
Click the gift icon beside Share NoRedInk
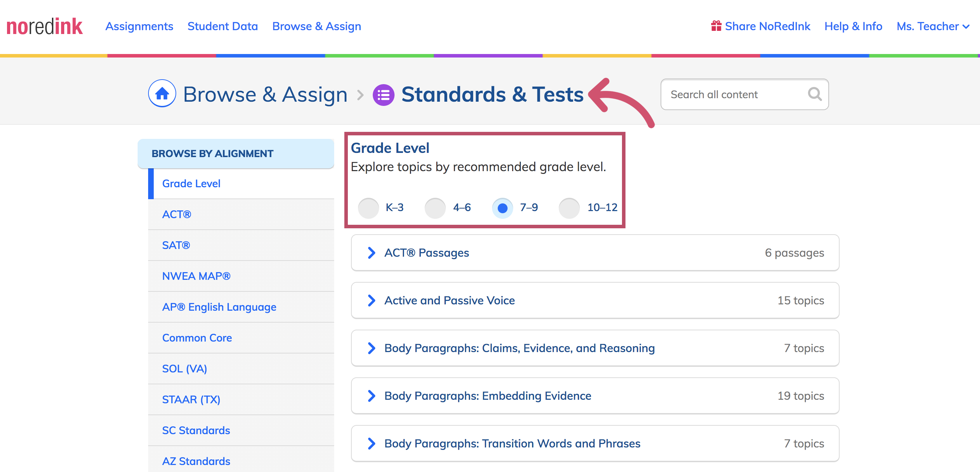coord(716,26)
